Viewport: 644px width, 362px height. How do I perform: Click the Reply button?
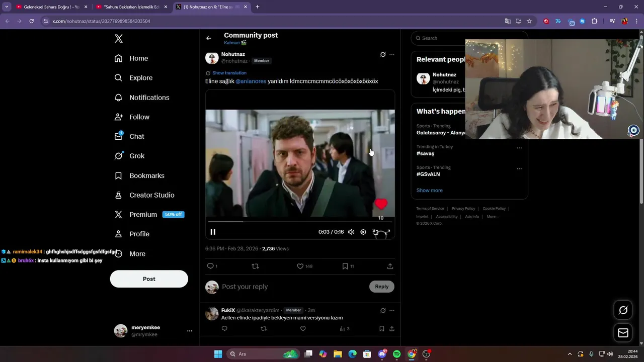click(x=382, y=287)
